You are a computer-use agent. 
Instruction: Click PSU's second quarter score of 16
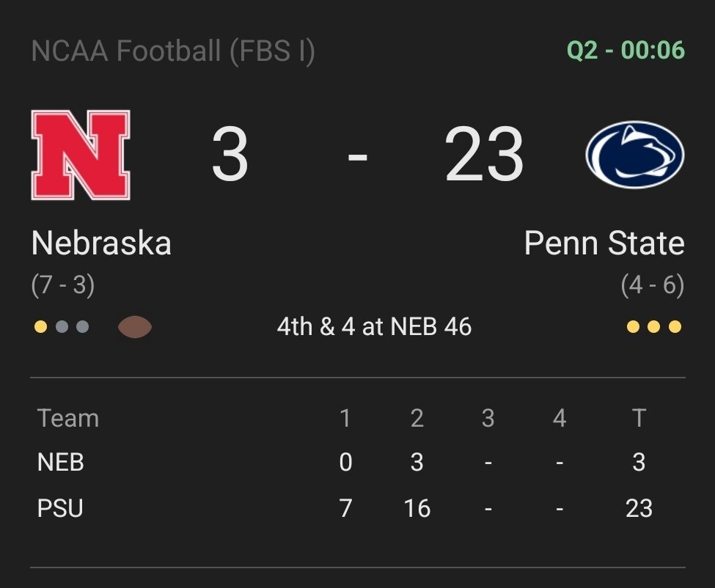(417, 508)
